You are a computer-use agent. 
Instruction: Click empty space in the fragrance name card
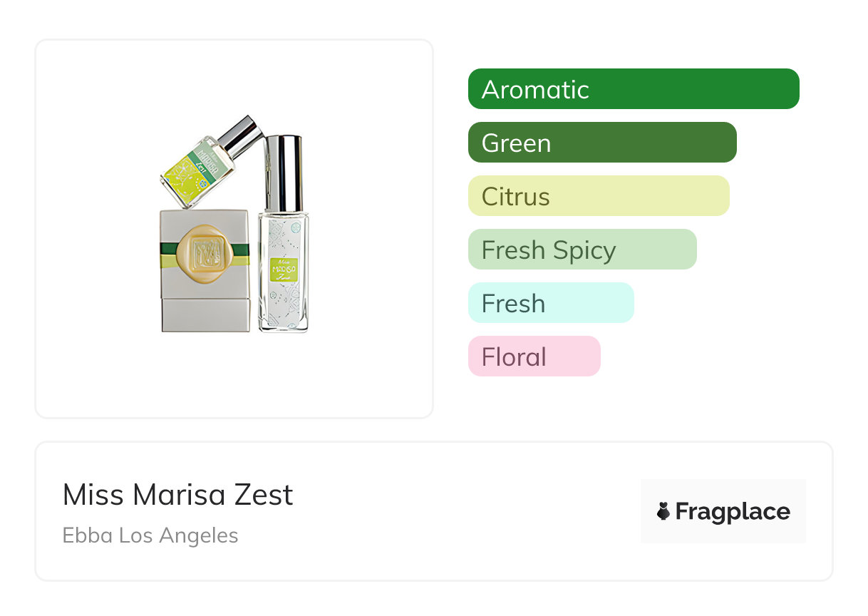[x=463, y=513]
